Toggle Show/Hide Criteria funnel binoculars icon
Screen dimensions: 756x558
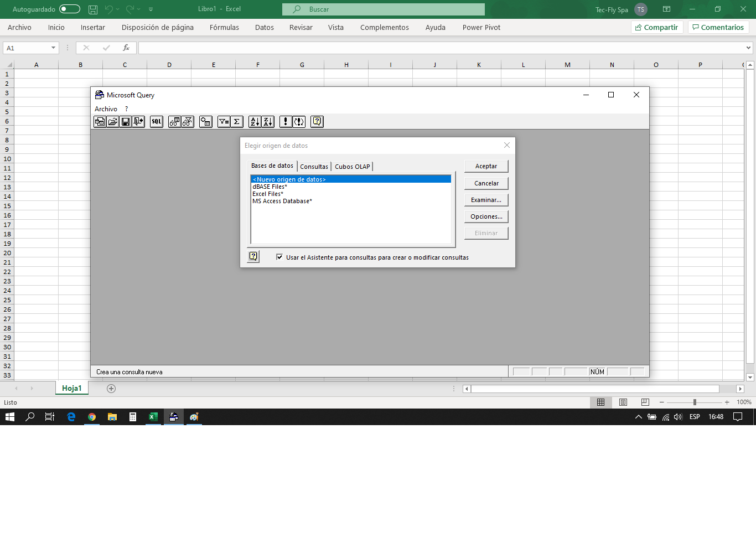[188, 122]
